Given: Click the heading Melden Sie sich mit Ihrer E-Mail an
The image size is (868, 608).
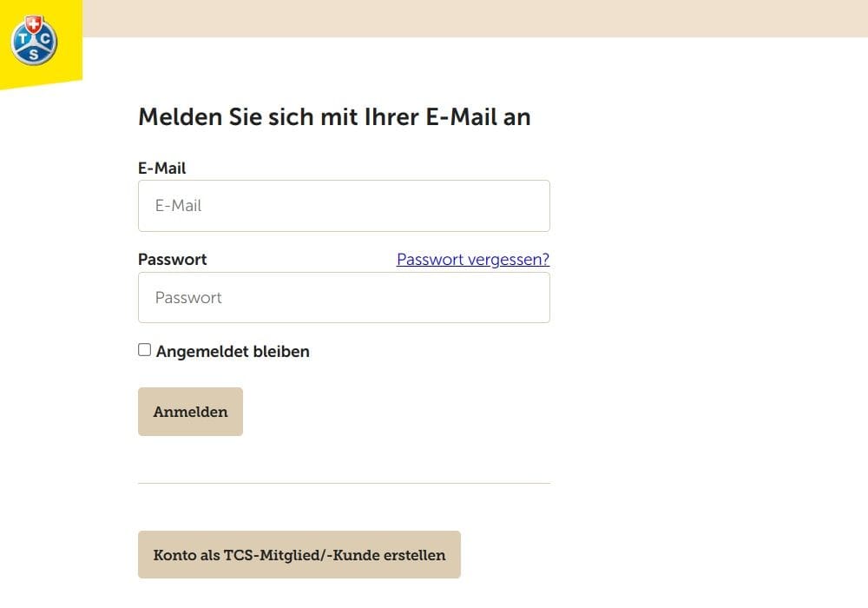Looking at the screenshot, I should pos(334,117).
